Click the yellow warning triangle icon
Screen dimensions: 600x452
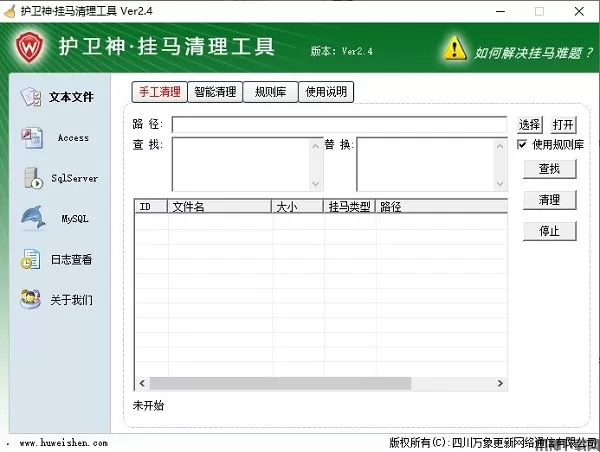pos(454,49)
